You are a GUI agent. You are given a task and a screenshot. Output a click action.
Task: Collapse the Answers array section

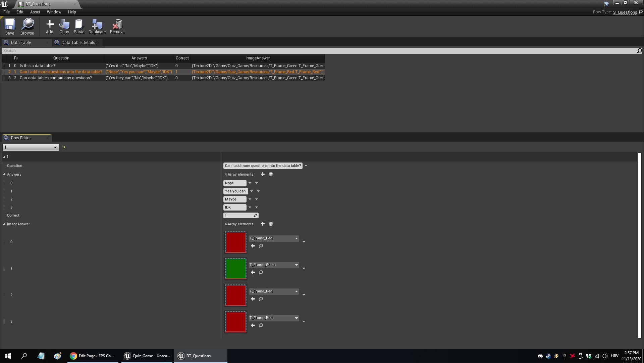tap(4, 174)
